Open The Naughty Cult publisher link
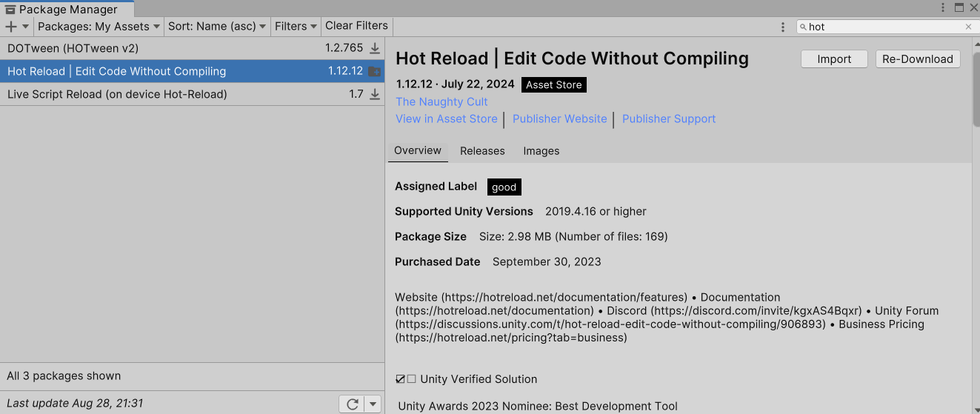The height and width of the screenshot is (414, 980). [441, 101]
